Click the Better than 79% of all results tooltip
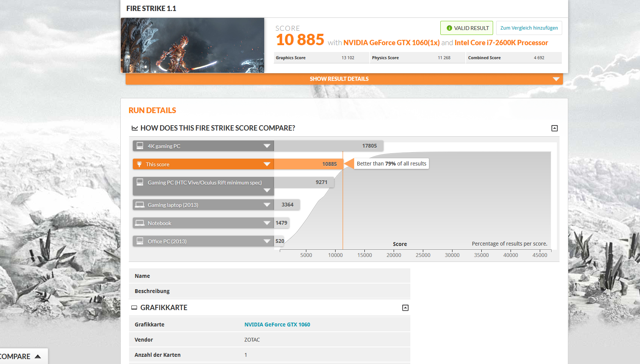Screen dimensions: 640x364 coord(391,164)
